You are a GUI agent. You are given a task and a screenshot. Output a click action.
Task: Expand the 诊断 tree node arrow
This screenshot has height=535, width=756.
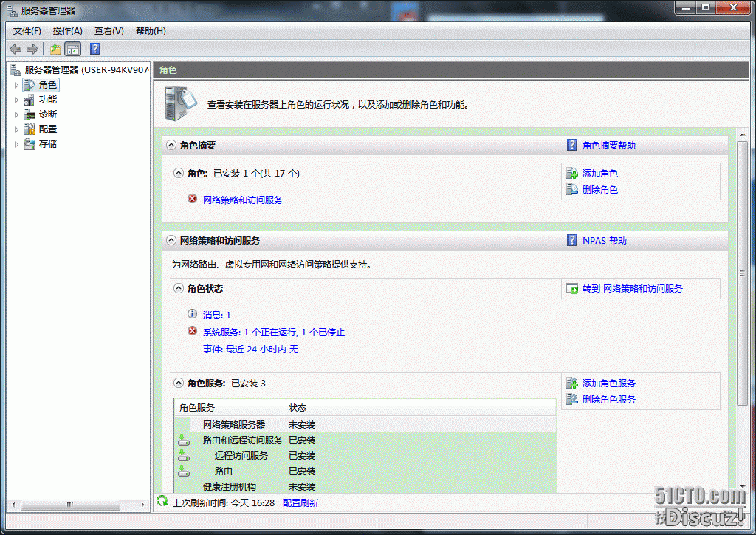click(x=16, y=115)
